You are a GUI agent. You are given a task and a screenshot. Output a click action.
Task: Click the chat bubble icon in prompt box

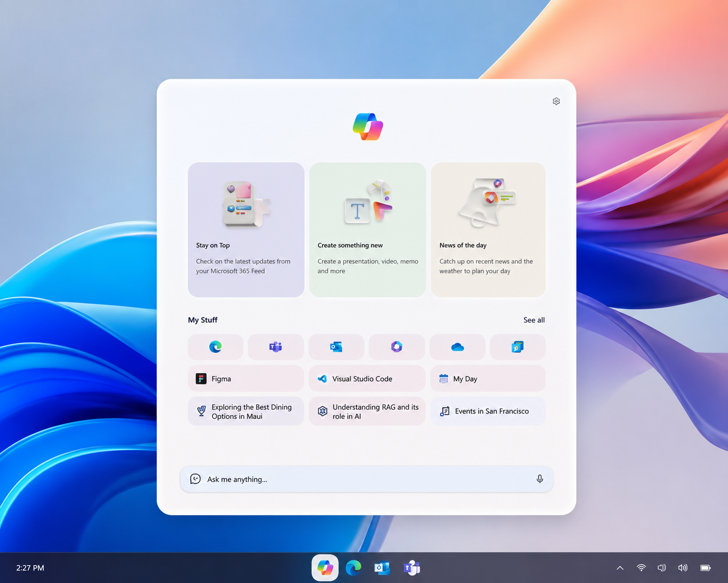point(195,479)
